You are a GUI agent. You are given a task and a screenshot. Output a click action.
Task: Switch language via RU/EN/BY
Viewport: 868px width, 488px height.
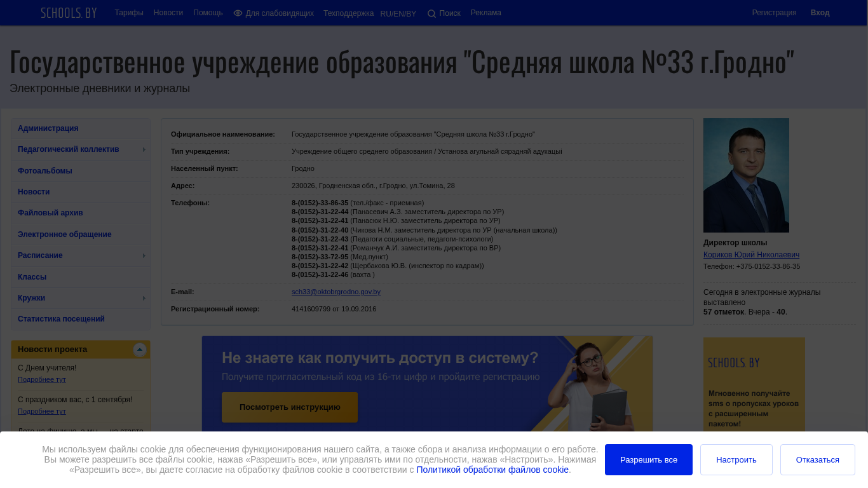[398, 14]
